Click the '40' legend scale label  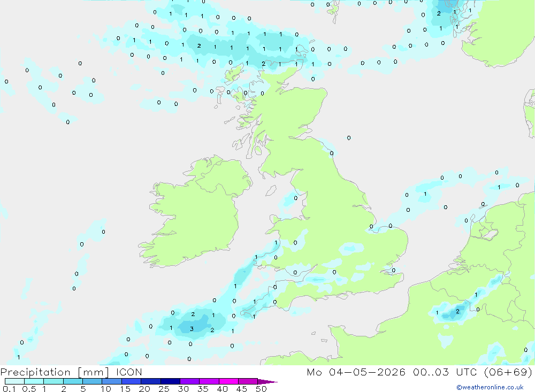point(222,389)
